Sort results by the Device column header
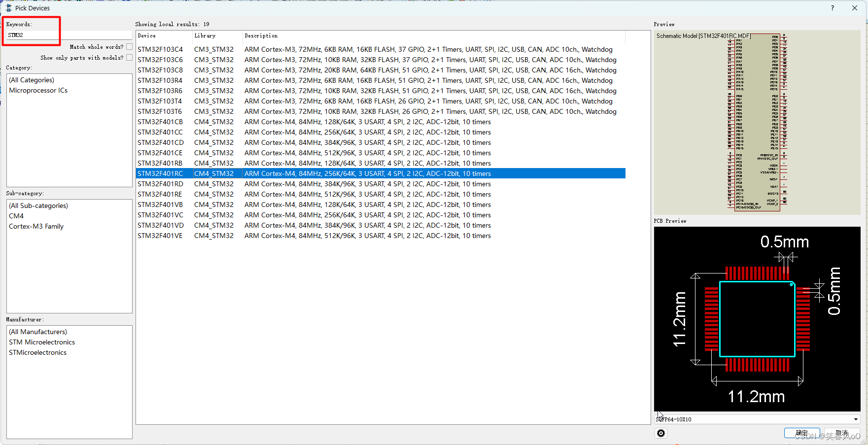The image size is (868, 445). [146, 35]
